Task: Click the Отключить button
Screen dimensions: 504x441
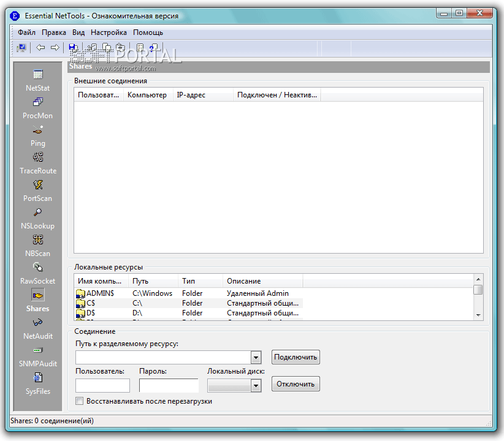Action: click(296, 384)
